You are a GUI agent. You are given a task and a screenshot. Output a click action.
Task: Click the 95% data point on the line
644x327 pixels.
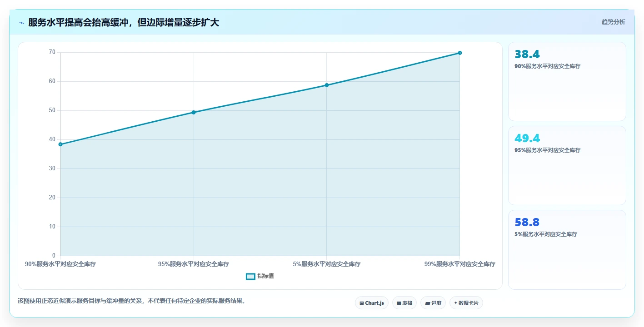194,112
